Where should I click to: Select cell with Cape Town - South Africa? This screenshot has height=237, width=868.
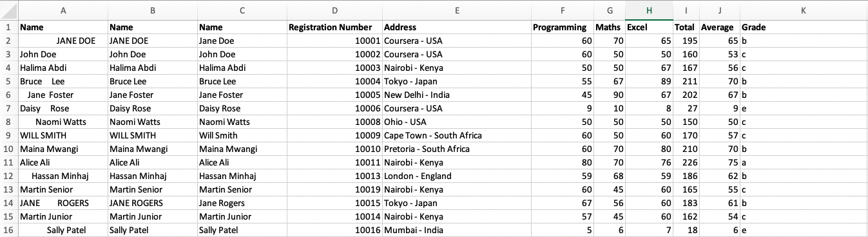(x=457, y=135)
